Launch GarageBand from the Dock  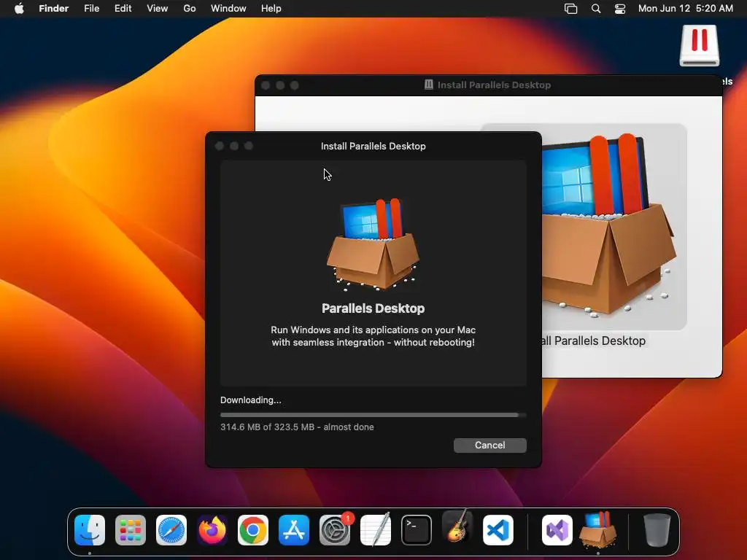click(x=457, y=528)
